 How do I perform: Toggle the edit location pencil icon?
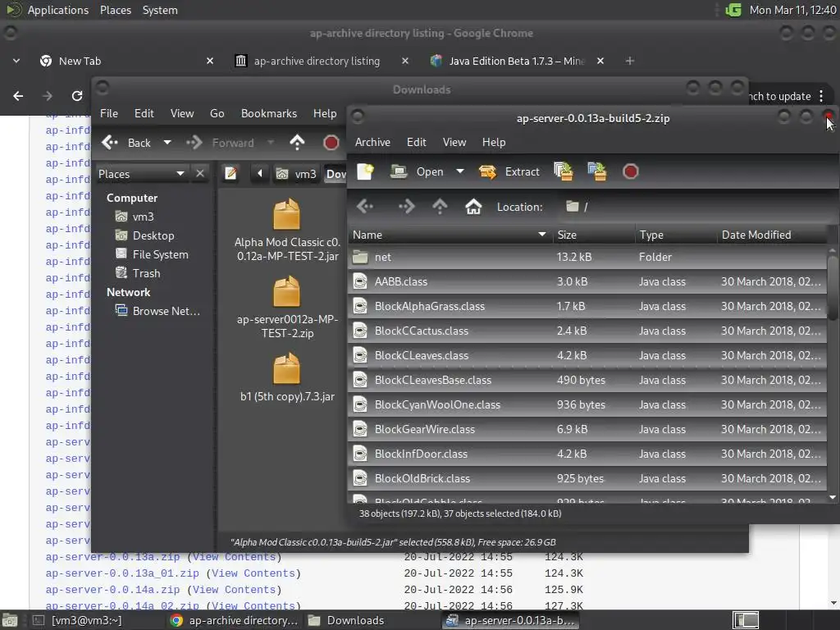pos(231,174)
